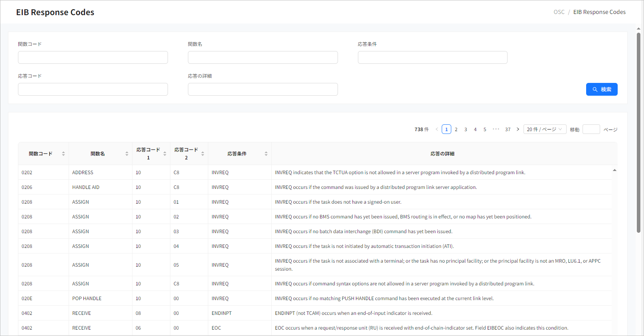
Task: Sort by 関数コード column sort icon
Action: point(63,154)
